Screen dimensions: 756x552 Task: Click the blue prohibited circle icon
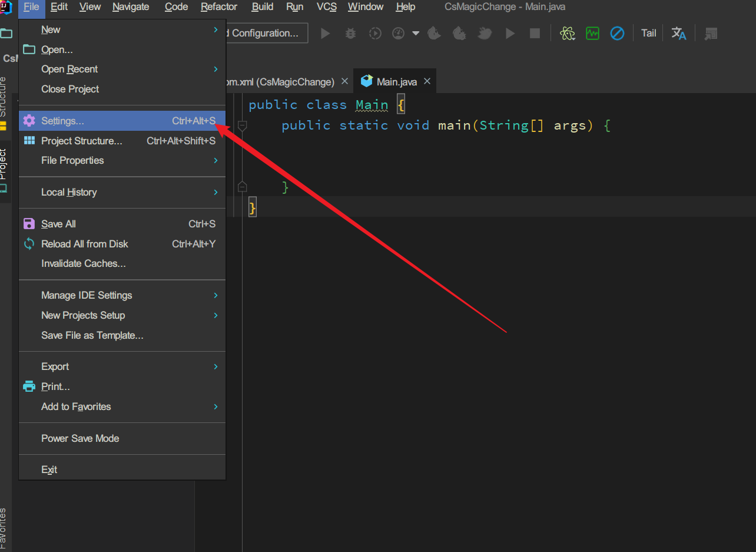tap(617, 34)
